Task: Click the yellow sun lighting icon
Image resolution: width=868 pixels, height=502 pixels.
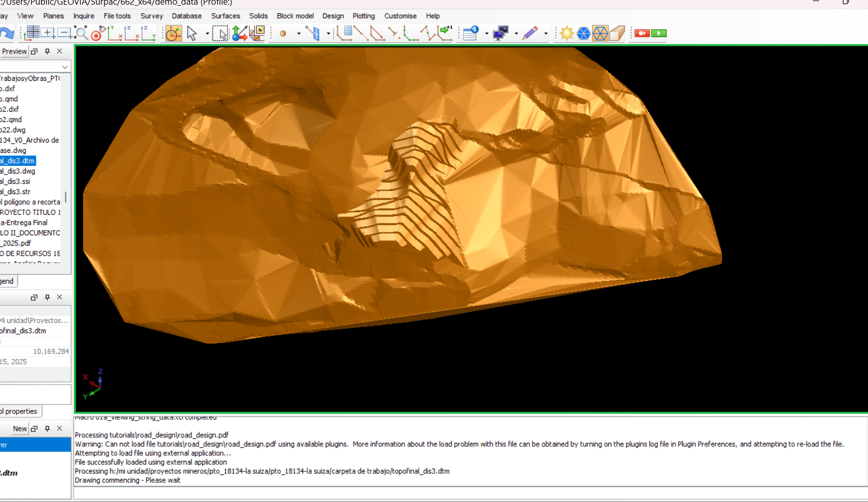Action: [x=566, y=33]
